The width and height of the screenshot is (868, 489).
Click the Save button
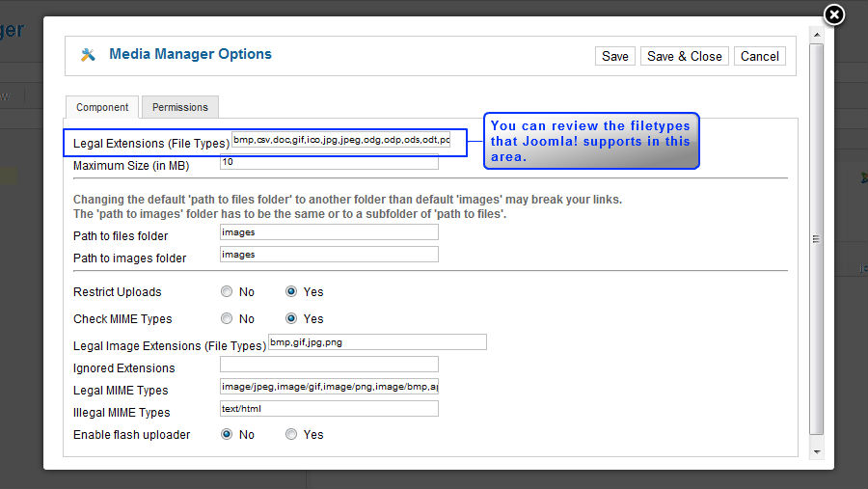614,56
